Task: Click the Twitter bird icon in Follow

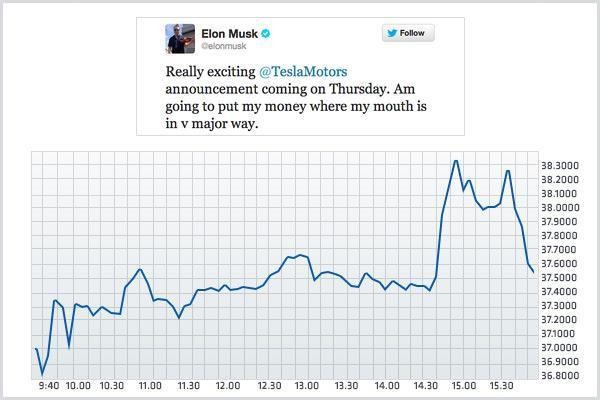Action: point(390,33)
